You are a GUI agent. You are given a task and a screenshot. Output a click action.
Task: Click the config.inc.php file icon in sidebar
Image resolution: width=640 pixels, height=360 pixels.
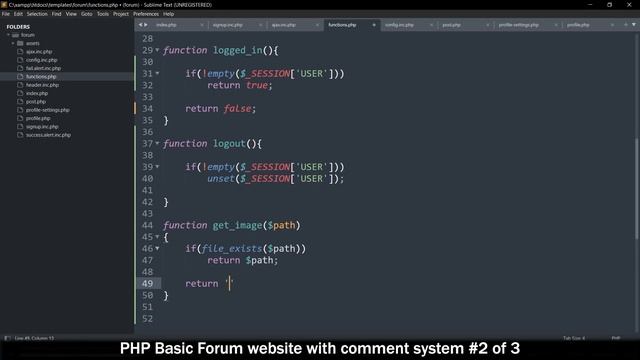coord(20,60)
